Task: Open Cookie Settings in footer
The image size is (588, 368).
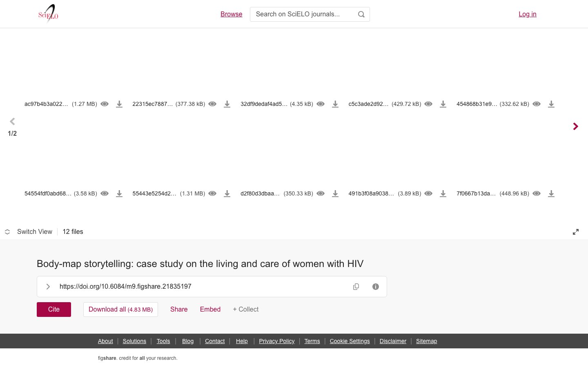Action: [350, 341]
